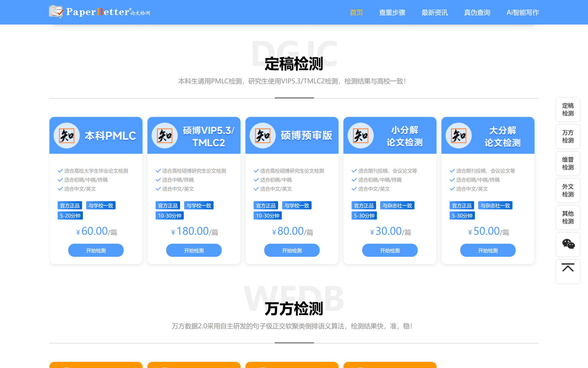The height and width of the screenshot is (368, 588).
Task: Click 与学校一致 tag on 硕博预审版 card
Action: [297, 205]
